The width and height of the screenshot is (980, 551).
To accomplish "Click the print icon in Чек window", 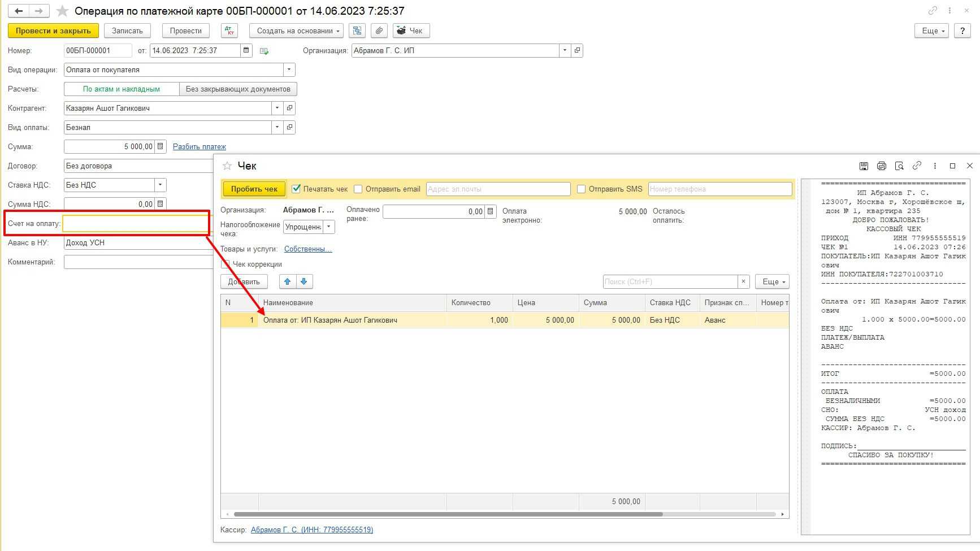I will 881,166.
